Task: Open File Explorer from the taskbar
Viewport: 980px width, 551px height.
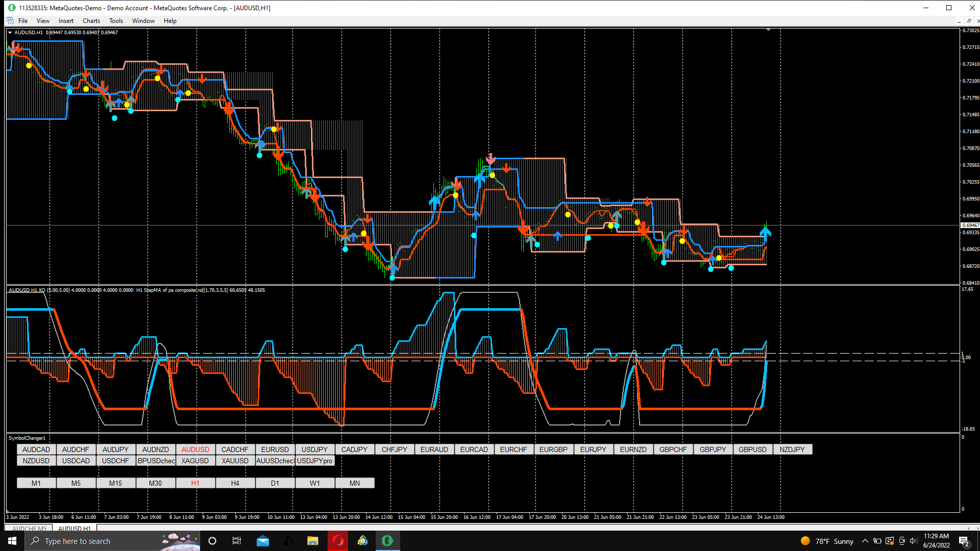Action: 312,541
